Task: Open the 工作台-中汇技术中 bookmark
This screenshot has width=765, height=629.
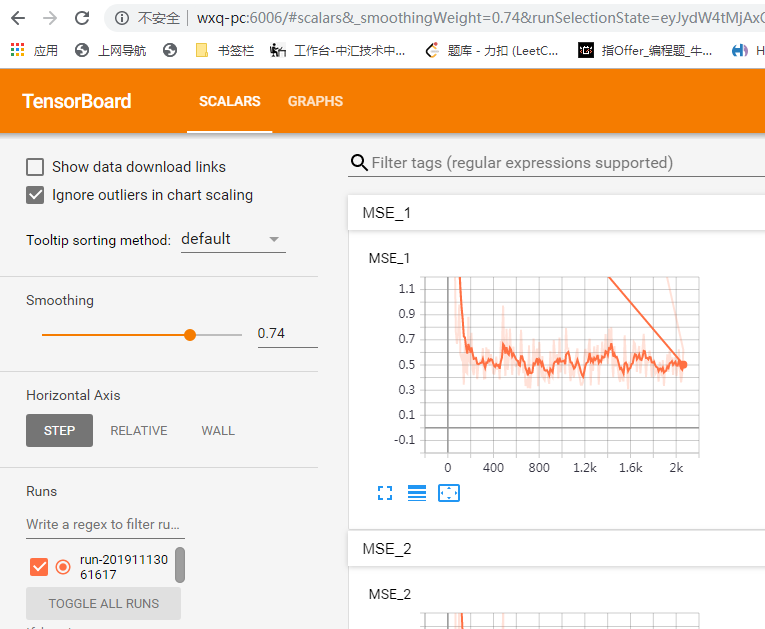Action: pos(338,50)
